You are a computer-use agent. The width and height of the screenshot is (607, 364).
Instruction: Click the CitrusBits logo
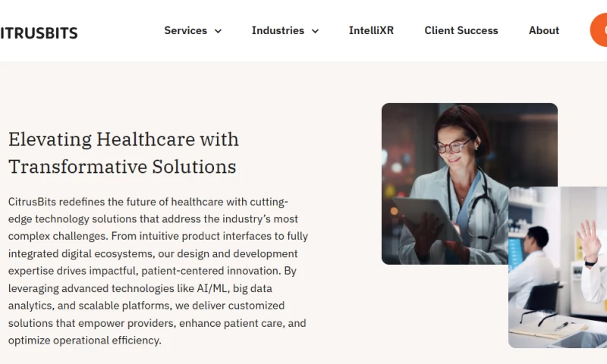point(39,33)
